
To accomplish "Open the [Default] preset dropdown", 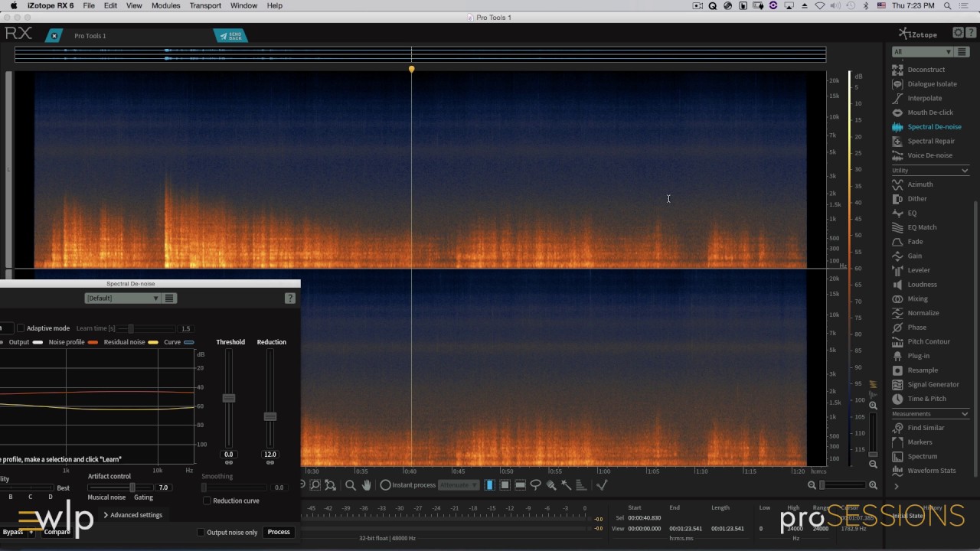I will 122,298.
